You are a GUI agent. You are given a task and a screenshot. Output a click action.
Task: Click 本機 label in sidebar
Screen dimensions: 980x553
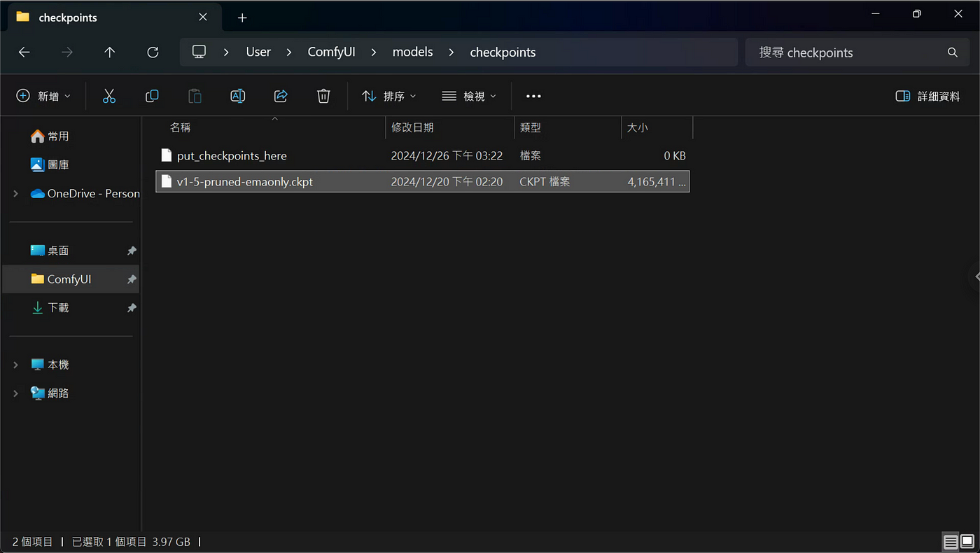pos(58,365)
